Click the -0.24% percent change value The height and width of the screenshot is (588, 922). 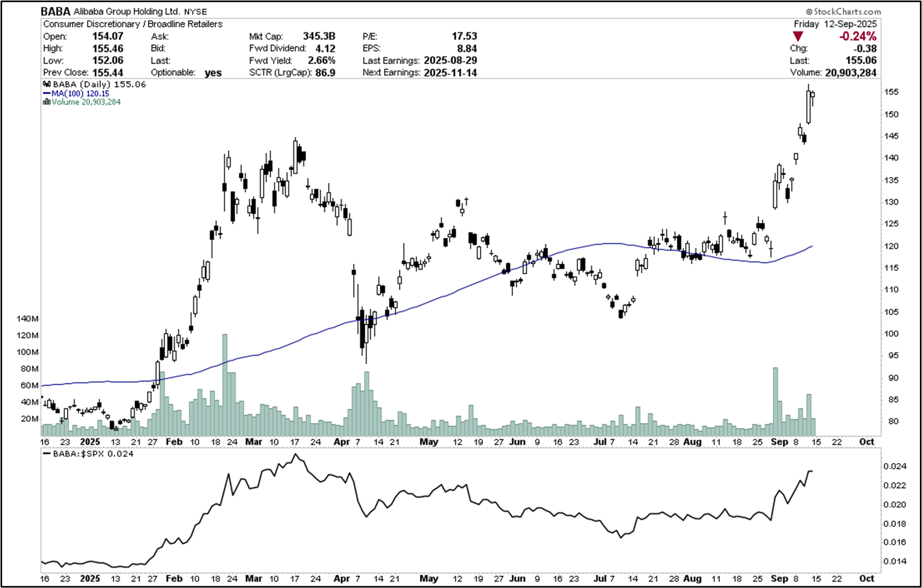click(858, 36)
